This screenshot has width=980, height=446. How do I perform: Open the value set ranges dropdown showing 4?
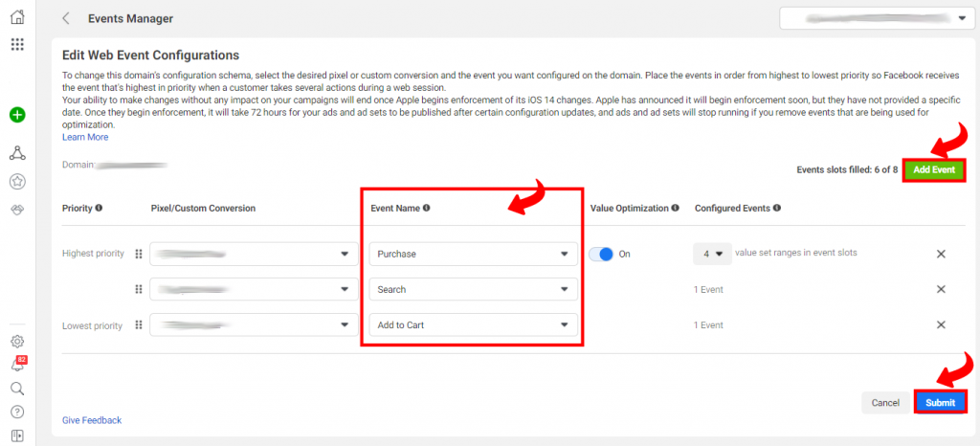(x=712, y=254)
